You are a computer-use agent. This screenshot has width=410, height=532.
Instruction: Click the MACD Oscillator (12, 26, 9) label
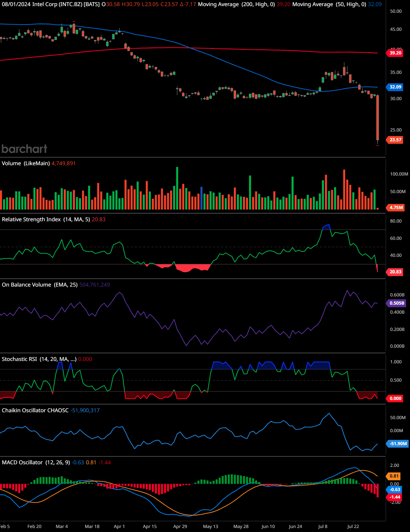[36, 462]
